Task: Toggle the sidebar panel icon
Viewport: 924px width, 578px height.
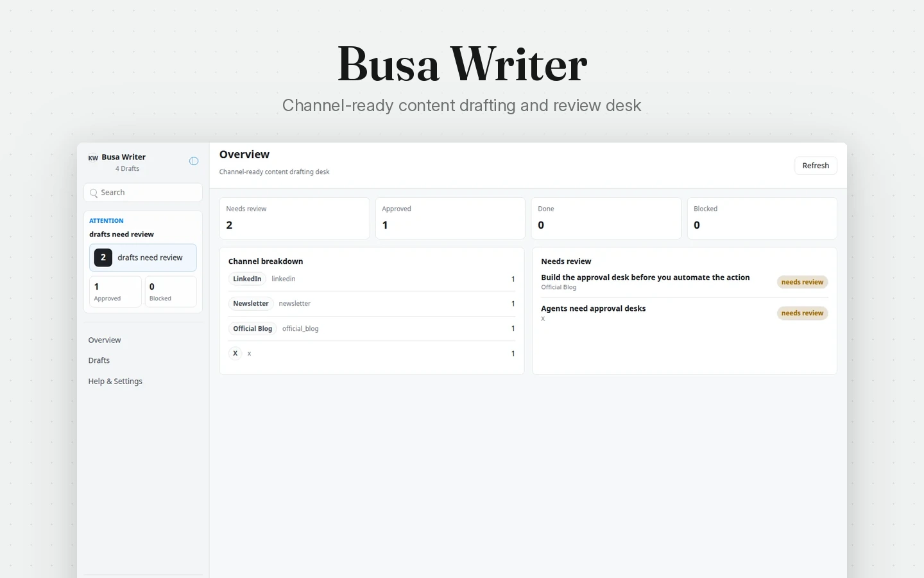Action: point(194,161)
